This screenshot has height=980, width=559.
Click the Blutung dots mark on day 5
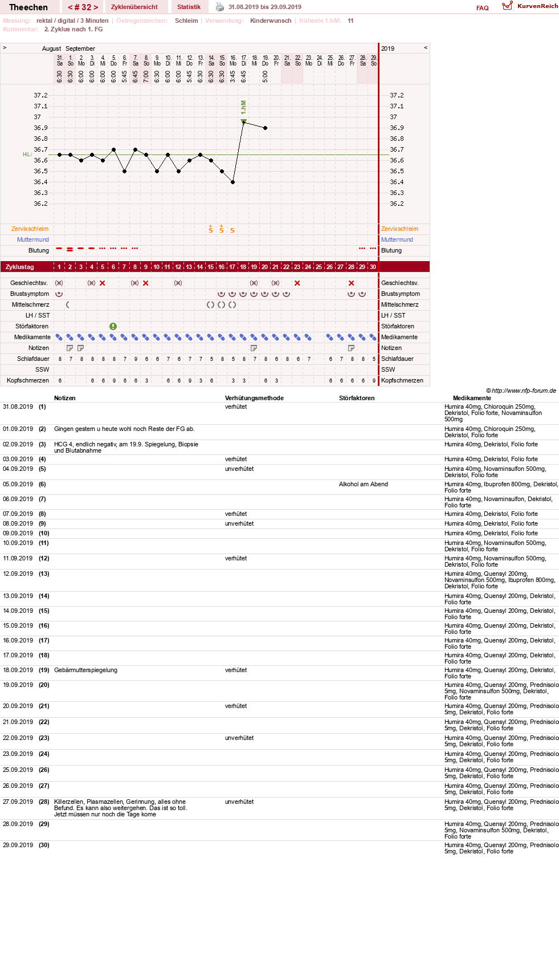click(x=103, y=249)
